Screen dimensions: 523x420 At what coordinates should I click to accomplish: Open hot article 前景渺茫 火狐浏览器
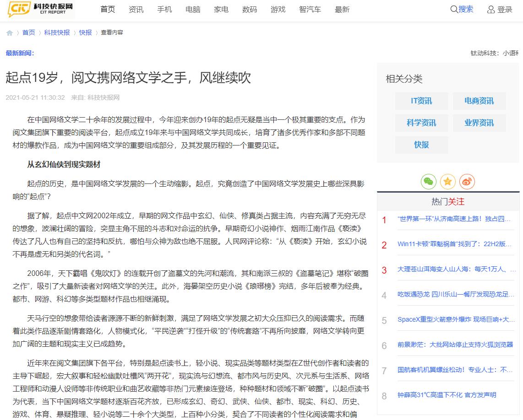pos(455,345)
